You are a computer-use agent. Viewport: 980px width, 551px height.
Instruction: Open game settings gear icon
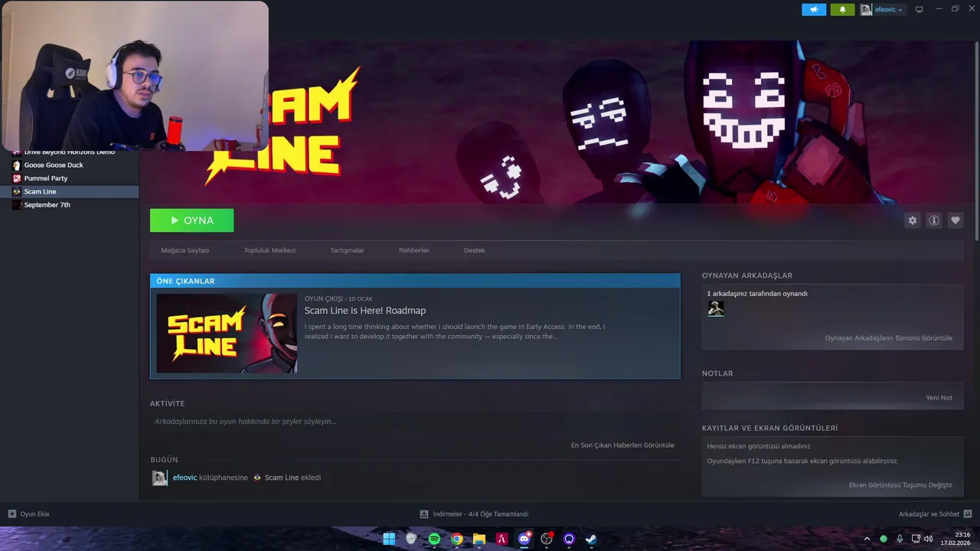pyautogui.click(x=912, y=220)
